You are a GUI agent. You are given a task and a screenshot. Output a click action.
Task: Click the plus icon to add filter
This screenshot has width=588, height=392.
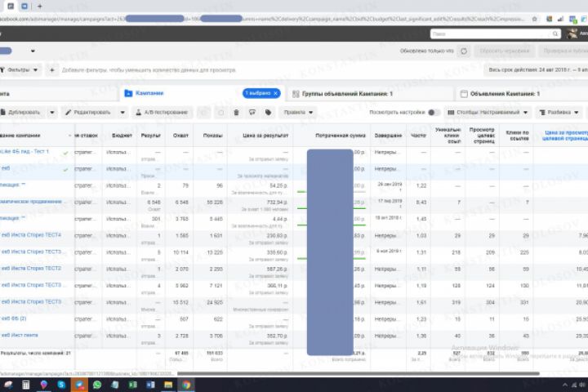(52, 69)
